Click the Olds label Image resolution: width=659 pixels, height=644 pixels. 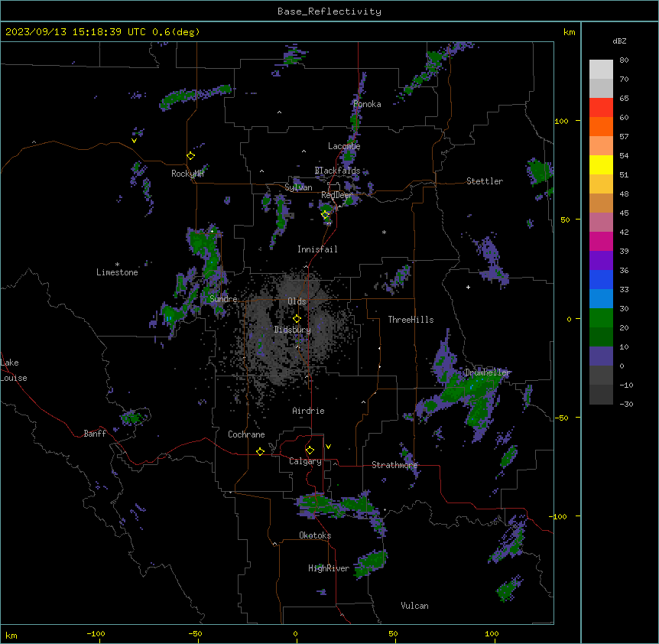tap(297, 301)
